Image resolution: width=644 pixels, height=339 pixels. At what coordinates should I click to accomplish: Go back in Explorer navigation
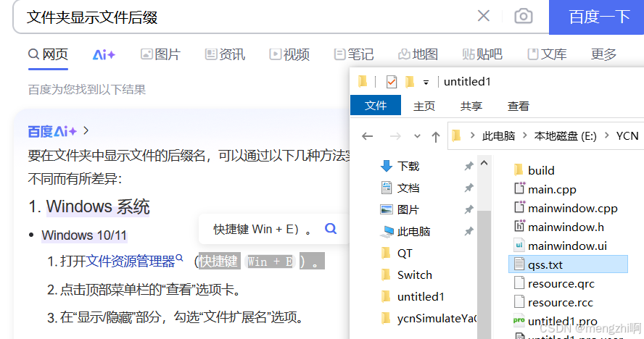pyautogui.click(x=367, y=136)
